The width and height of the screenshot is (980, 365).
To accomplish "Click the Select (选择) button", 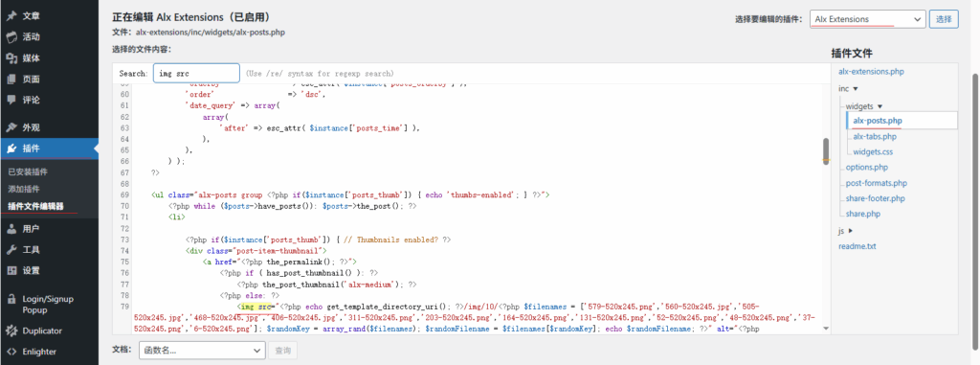I will point(944,19).
